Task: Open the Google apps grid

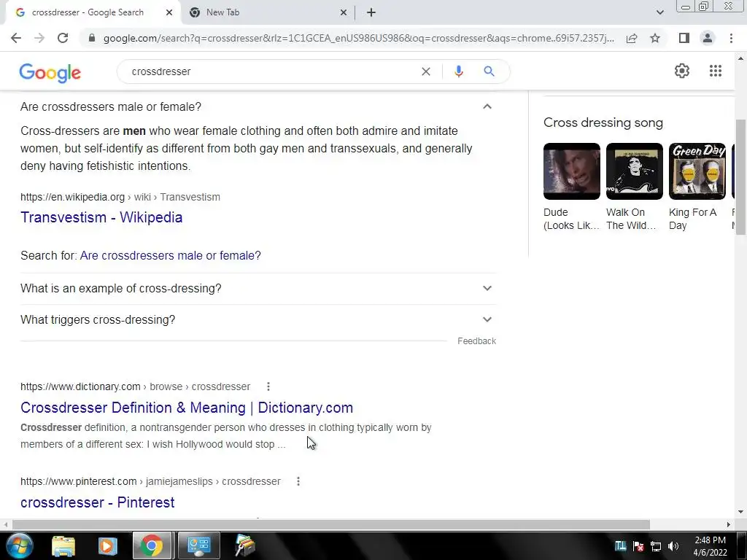Action: click(x=716, y=71)
